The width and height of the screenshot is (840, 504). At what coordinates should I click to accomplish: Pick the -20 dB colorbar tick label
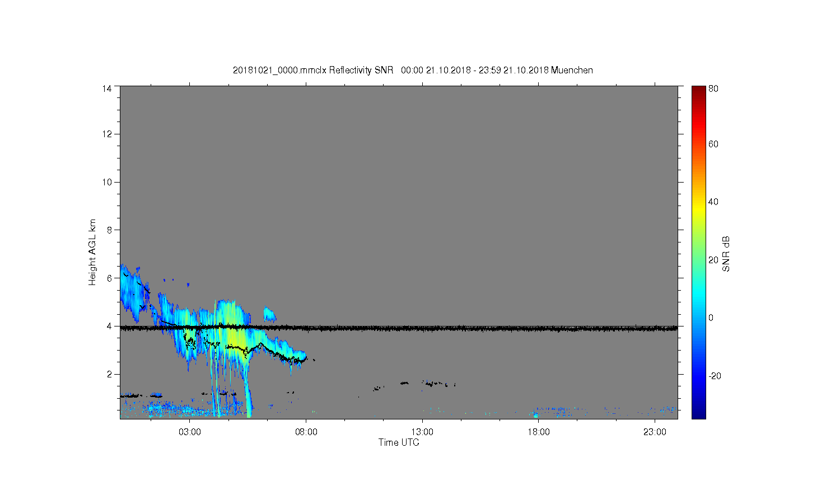tap(715, 376)
